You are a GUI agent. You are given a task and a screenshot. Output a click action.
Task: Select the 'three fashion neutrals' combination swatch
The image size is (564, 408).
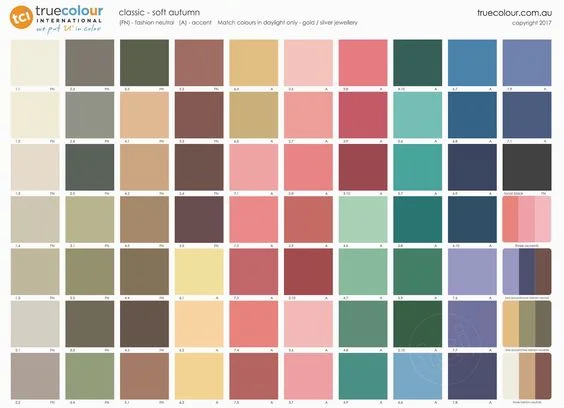pos(527,376)
